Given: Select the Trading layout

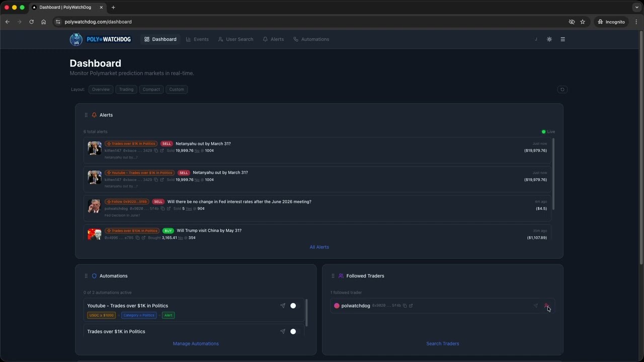Looking at the screenshot, I should pyautogui.click(x=126, y=89).
